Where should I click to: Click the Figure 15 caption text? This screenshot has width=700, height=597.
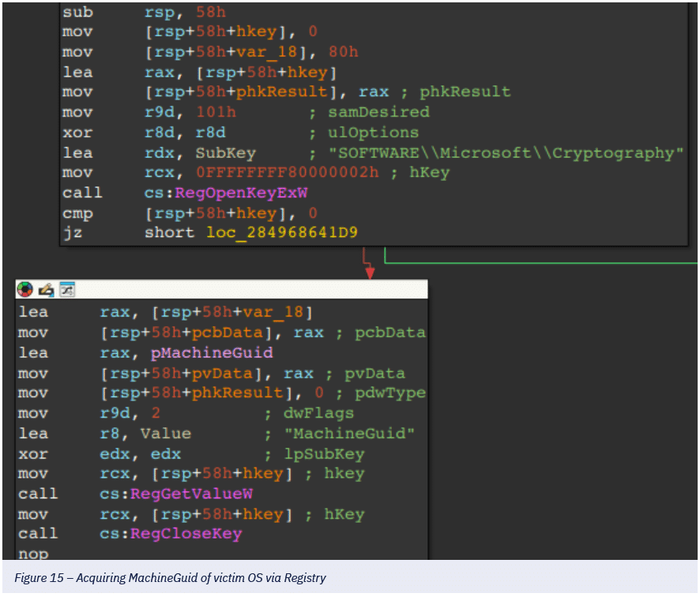coord(170,579)
